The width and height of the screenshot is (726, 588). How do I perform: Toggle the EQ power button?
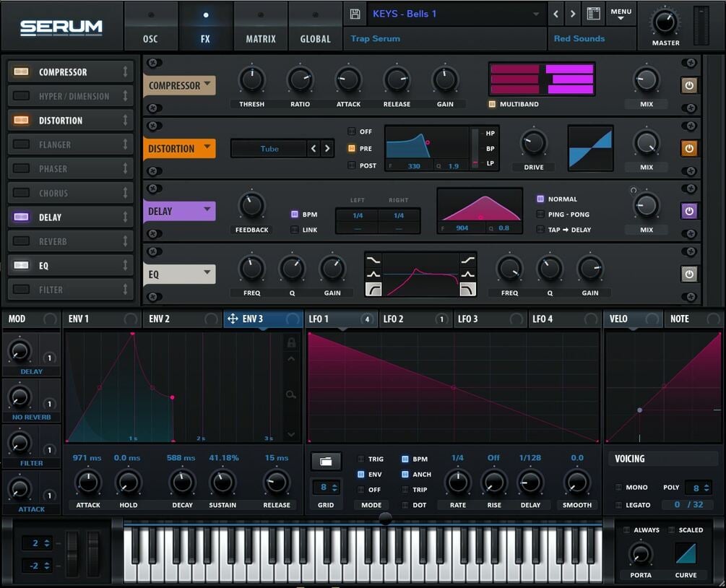689,274
